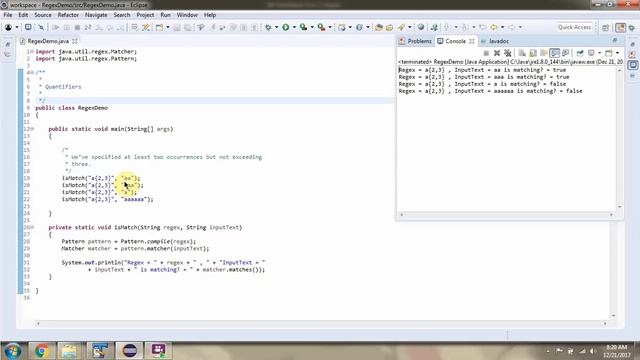Switch to the Debug perspective icon

click(632, 27)
